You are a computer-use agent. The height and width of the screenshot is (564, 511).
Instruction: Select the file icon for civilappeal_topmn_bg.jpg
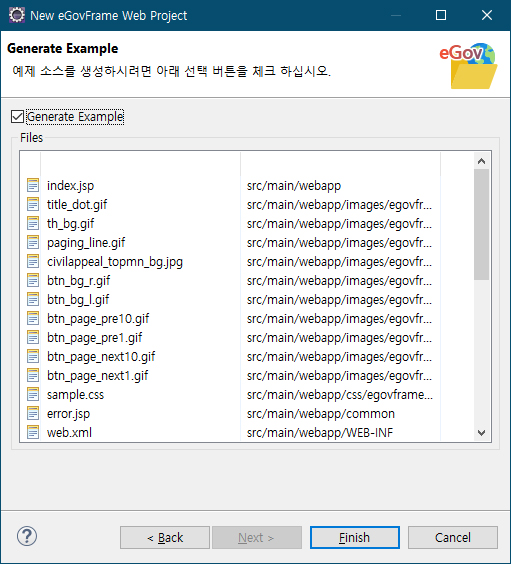point(33,261)
